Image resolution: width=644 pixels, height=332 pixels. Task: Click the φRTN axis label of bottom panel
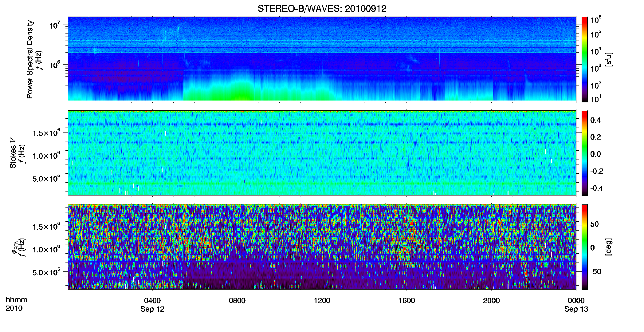click(x=14, y=247)
